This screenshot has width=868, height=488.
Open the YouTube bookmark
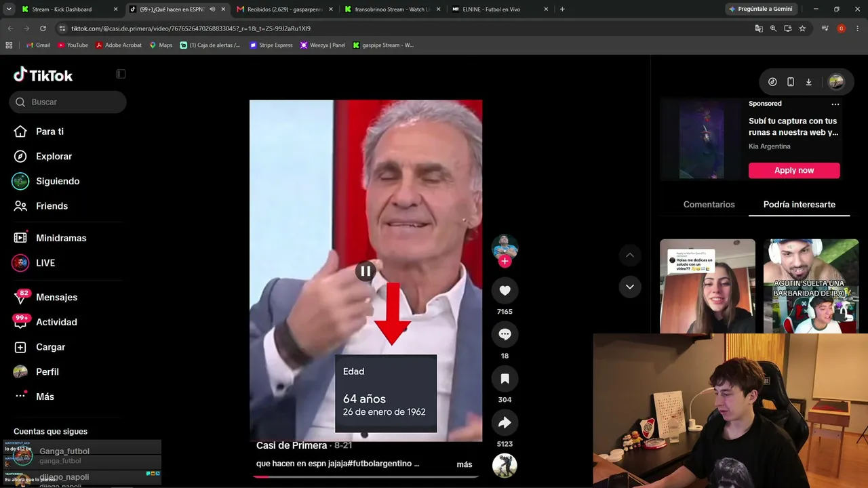73,45
